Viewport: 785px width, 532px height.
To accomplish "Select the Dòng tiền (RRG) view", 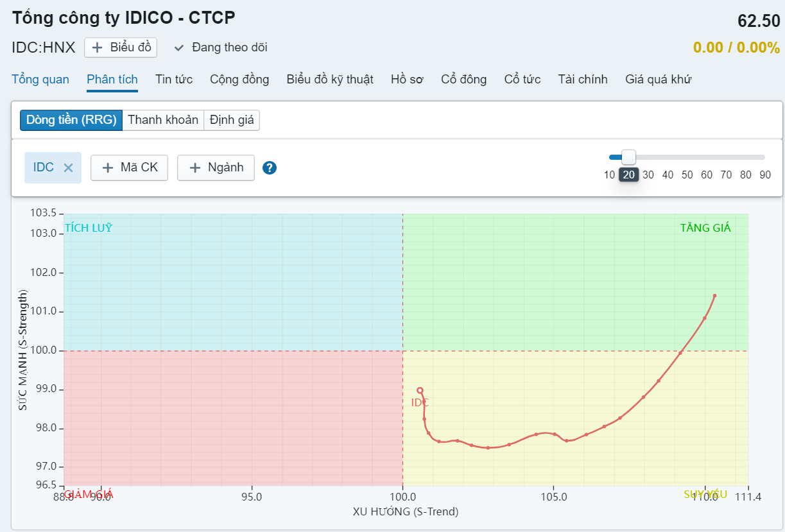I will (71, 120).
